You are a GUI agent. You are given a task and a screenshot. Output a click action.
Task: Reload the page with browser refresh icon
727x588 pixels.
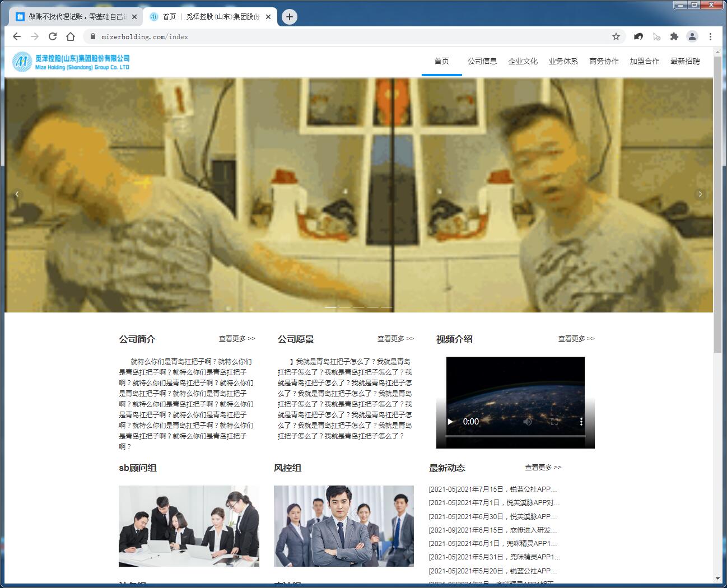click(53, 36)
